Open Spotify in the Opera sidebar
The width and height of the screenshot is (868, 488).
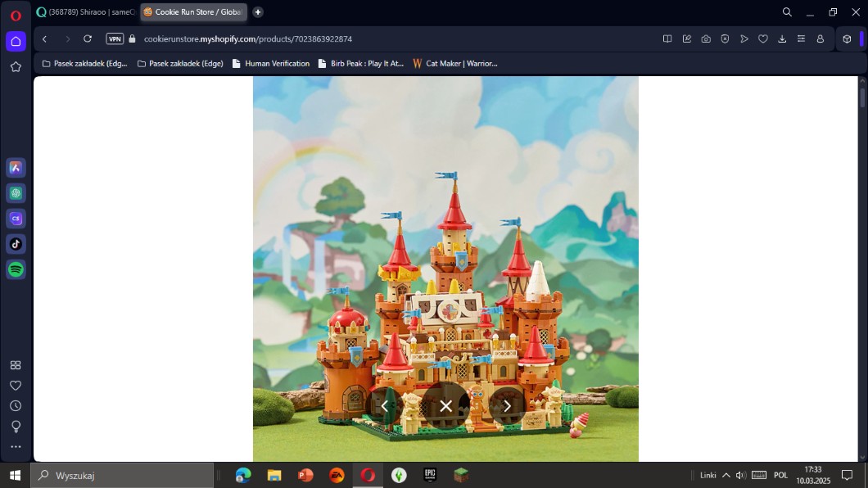coord(16,269)
